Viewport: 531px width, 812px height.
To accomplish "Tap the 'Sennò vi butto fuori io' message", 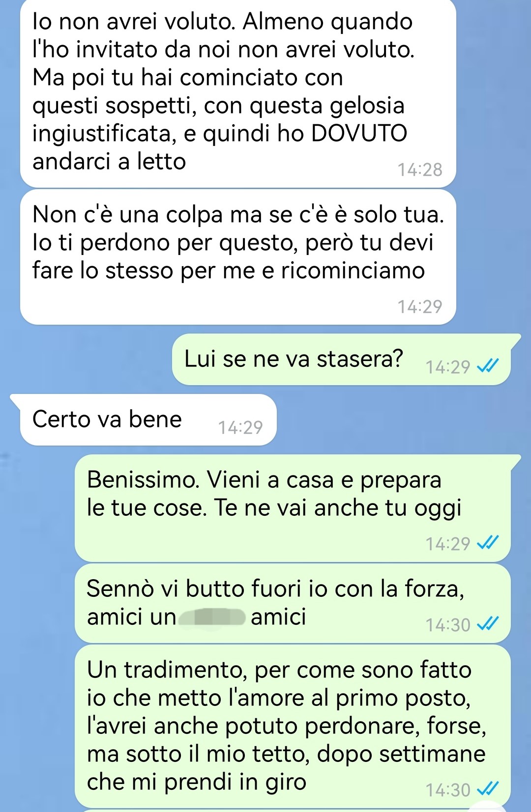I will click(293, 603).
